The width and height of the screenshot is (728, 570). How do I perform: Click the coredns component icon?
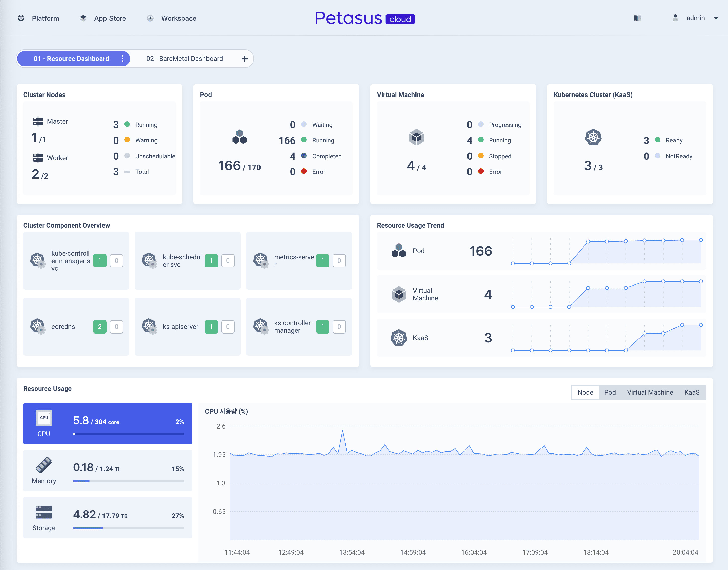[38, 327]
